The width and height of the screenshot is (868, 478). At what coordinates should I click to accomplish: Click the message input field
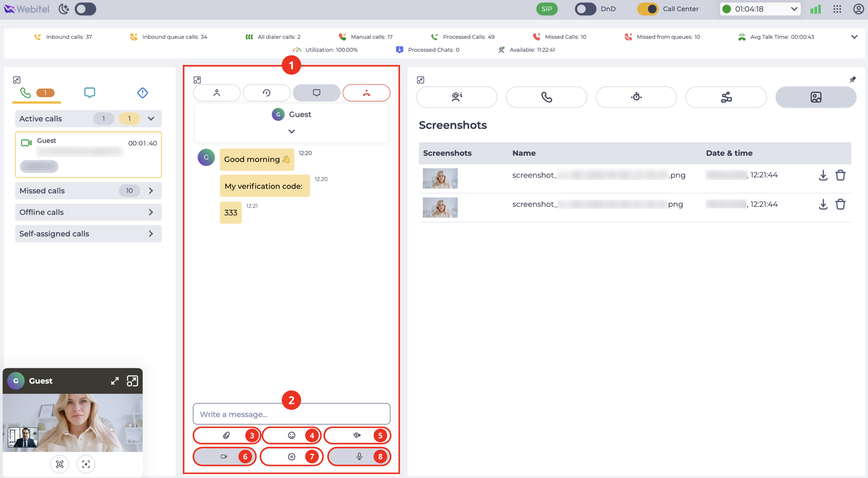coord(291,414)
